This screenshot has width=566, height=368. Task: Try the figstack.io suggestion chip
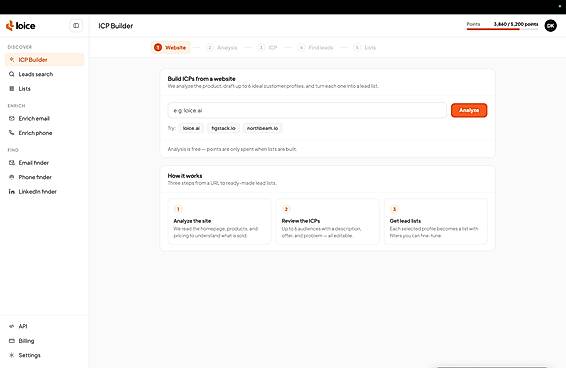pos(223,128)
